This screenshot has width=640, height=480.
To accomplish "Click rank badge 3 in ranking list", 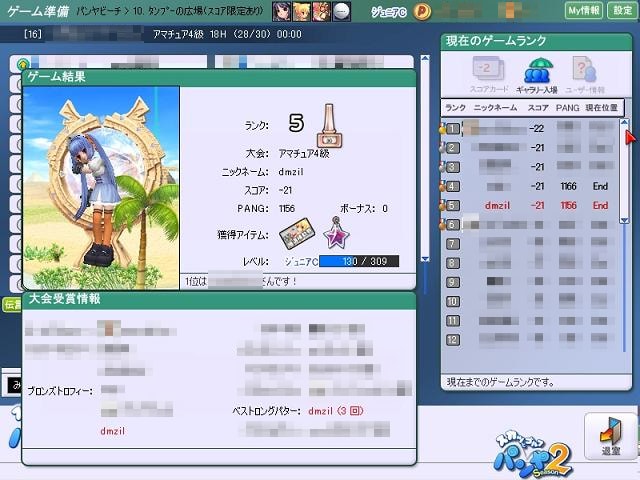I will coord(451,167).
